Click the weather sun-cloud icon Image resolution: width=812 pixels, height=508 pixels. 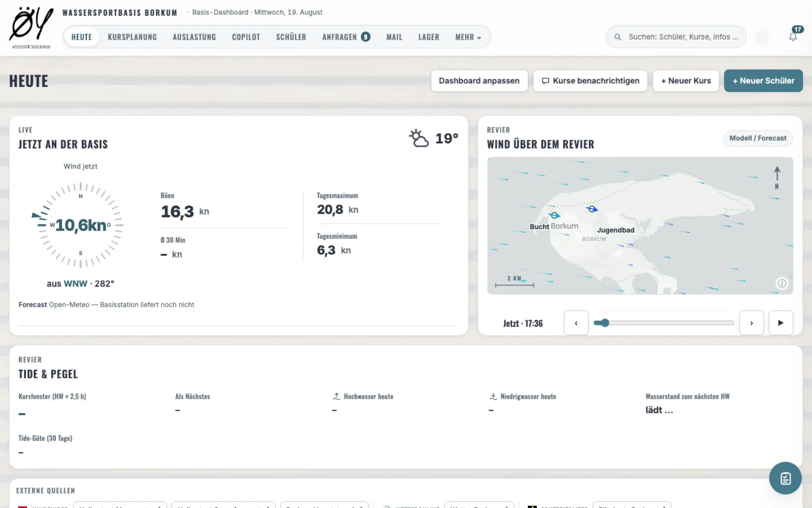pos(419,138)
